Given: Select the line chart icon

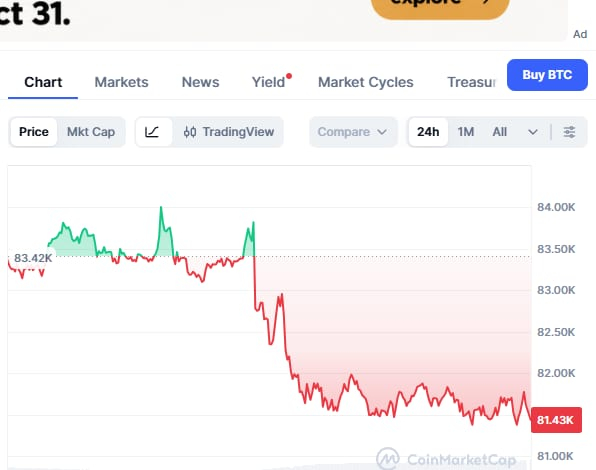Looking at the screenshot, I should click(153, 132).
